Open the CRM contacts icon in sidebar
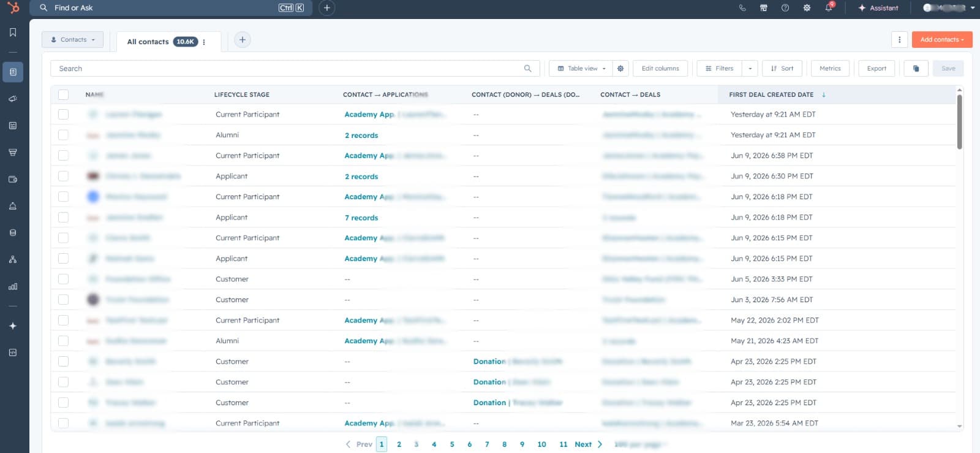980x453 pixels. [x=13, y=72]
